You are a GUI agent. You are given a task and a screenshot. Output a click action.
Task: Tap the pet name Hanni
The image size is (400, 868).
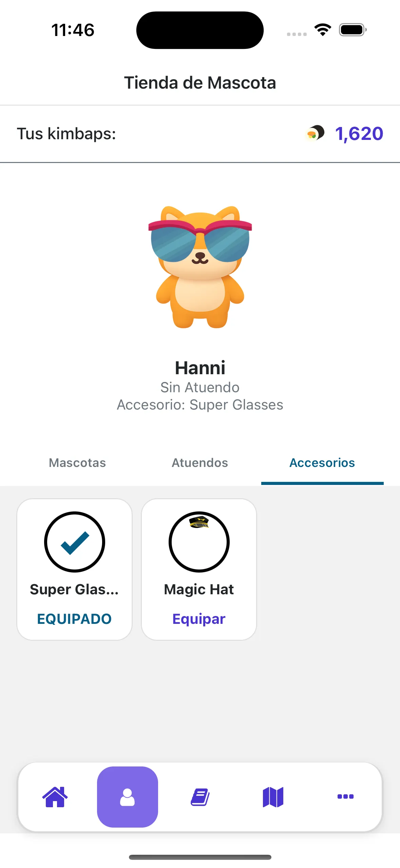tap(200, 367)
